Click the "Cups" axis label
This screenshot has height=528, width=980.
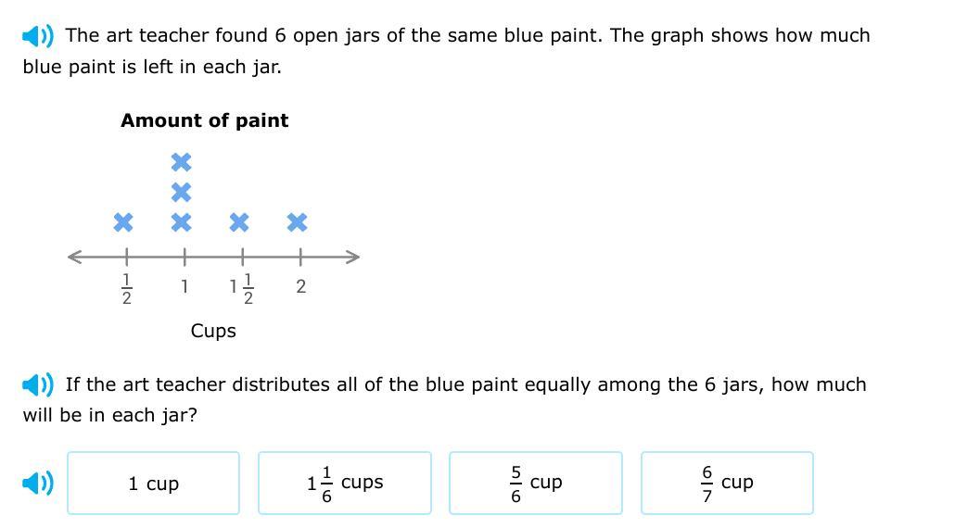(x=213, y=331)
